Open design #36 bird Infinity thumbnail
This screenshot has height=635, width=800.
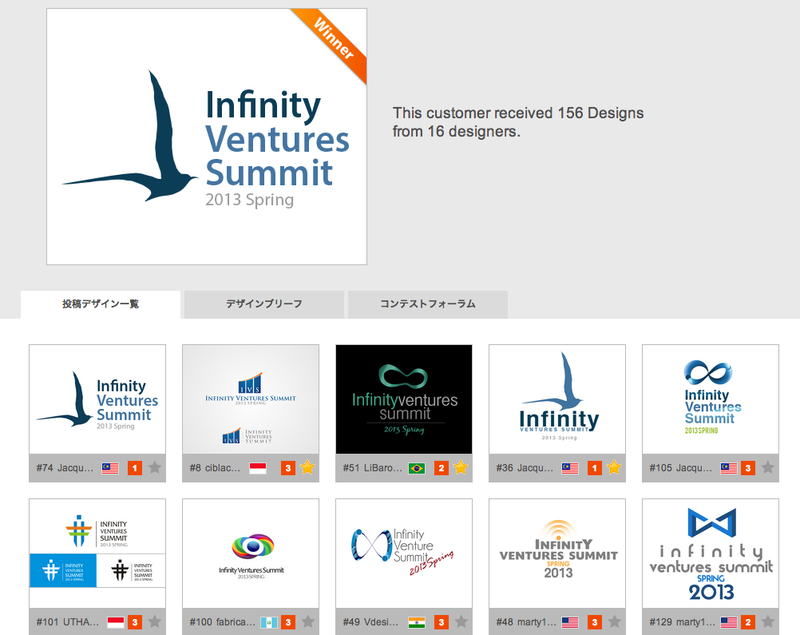[x=557, y=399]
